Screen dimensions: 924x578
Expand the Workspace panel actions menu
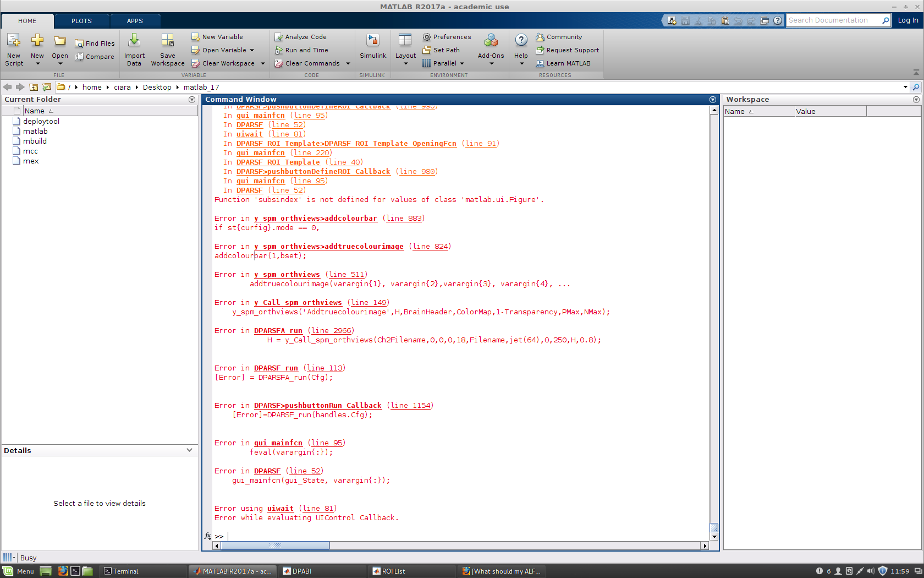pos(916,100)
